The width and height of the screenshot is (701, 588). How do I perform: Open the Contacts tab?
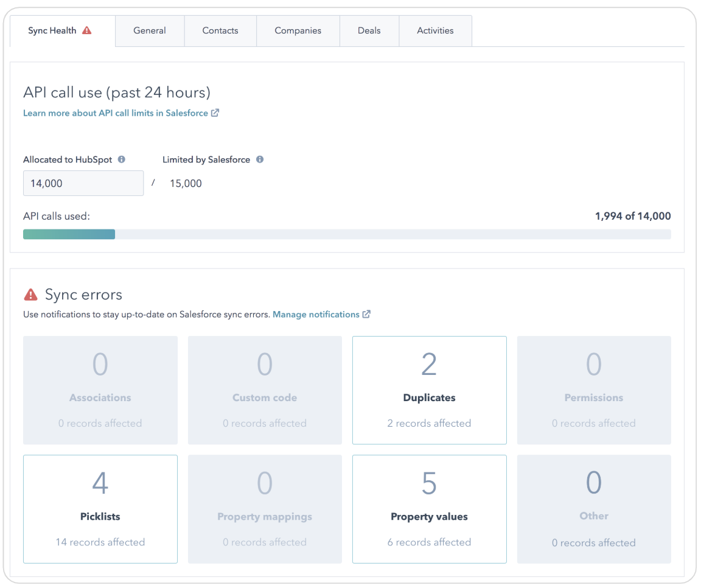coord(220,30)
